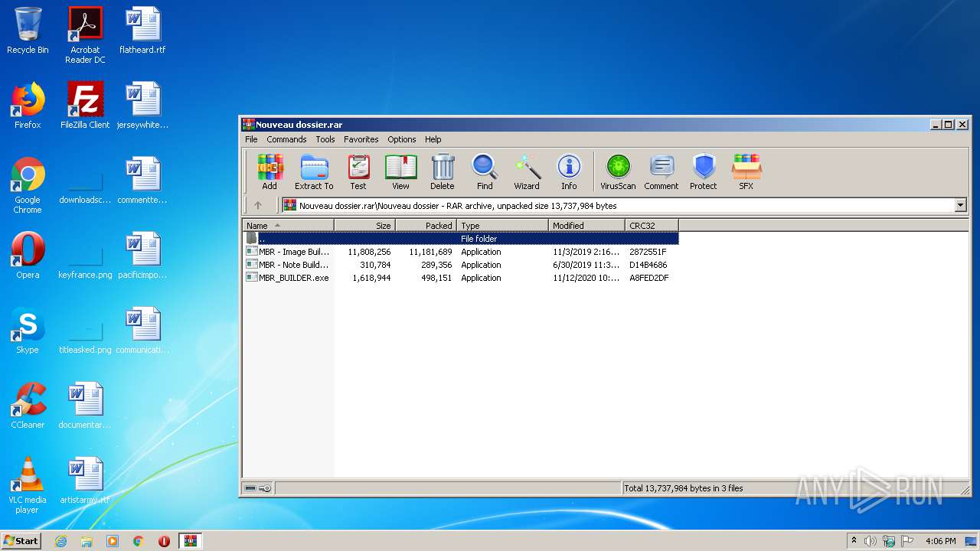Click the Find magnifier icon
The width and height of the screenshot is (980, 551).
[485, 172]
